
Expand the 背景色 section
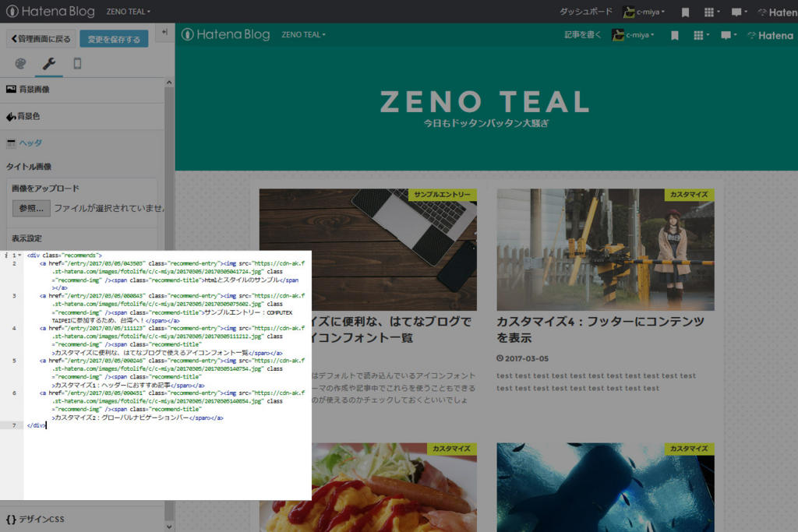point(83,117)
